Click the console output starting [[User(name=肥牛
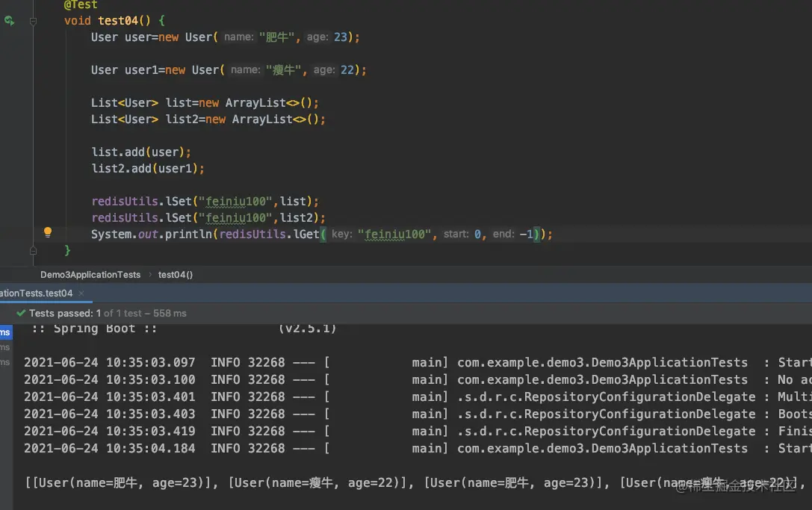This screenshot has height=510, width=812. [416, 482]
